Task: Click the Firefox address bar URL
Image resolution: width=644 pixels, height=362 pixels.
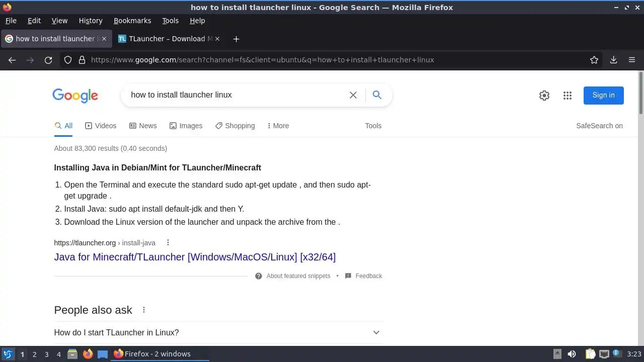Action: point(262,60)
